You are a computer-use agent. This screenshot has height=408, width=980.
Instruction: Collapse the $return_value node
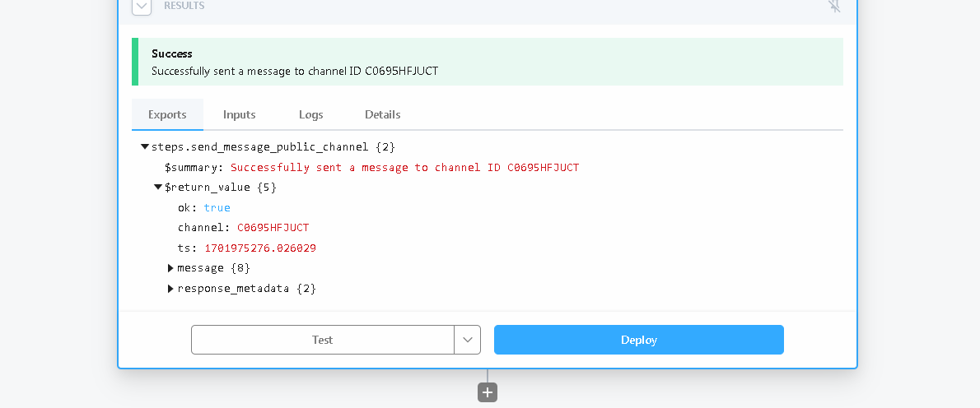click(158, 188)
